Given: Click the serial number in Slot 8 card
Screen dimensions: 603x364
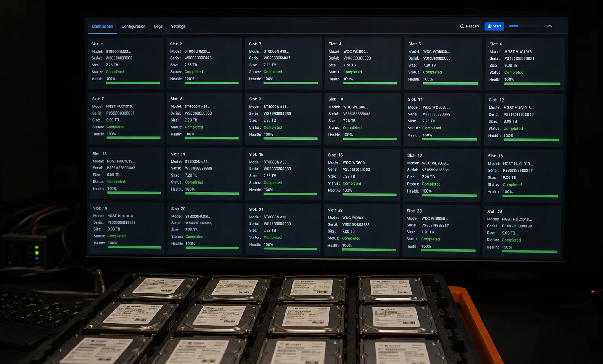Looking at the screenshot, I should click(198, 113).
